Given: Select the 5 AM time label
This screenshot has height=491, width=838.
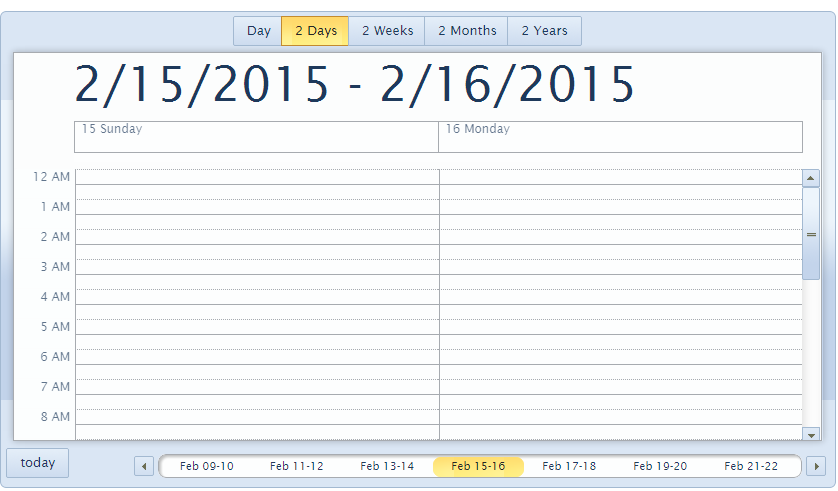Looking at the screenshot, I should [x=55, y=326].
